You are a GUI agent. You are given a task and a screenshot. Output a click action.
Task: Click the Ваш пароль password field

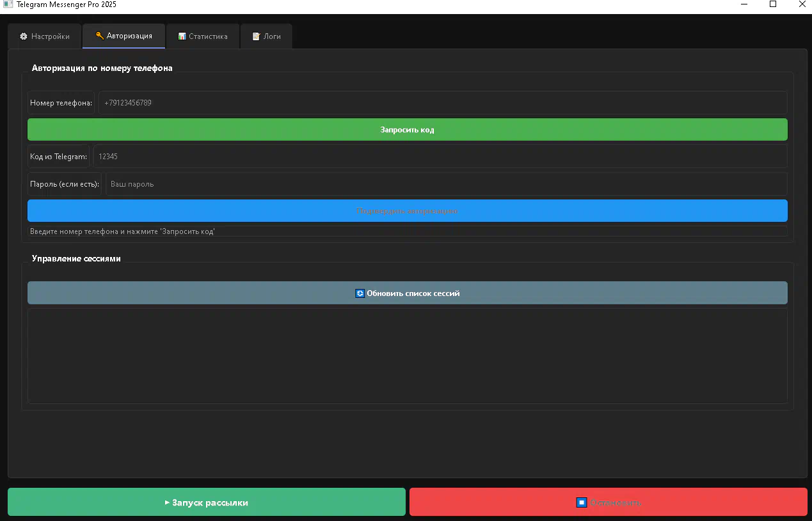447,184
